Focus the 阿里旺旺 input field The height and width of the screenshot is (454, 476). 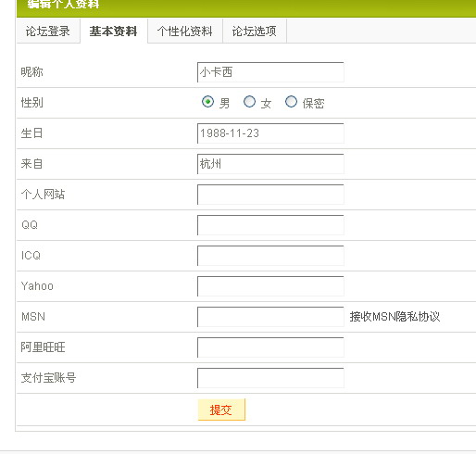270,347
